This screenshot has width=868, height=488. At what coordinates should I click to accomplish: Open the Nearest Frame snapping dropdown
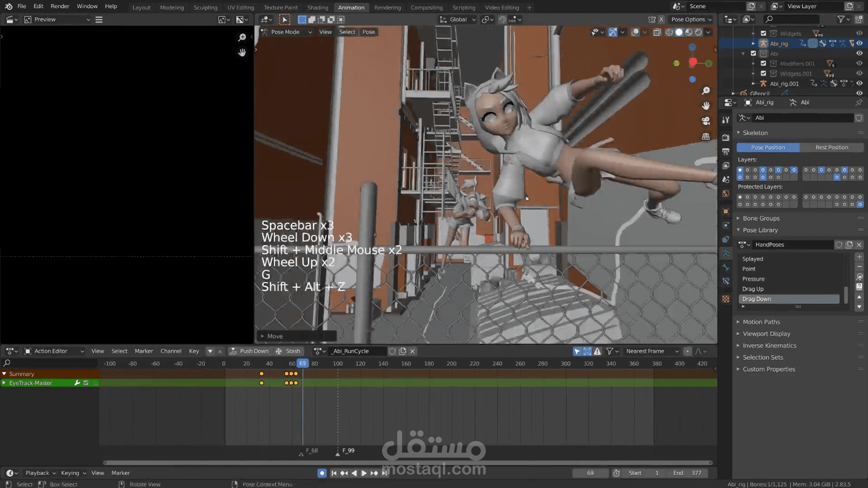click(x=652, y=351)
